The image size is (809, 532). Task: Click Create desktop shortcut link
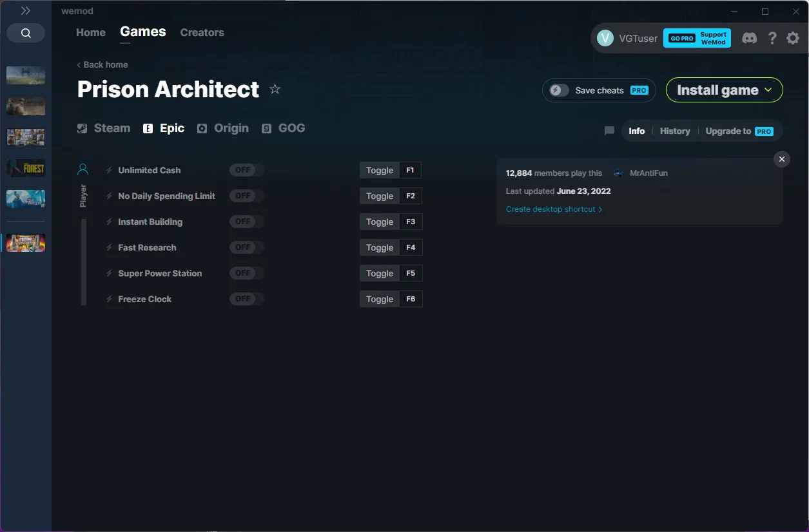[x=554, y=209]
